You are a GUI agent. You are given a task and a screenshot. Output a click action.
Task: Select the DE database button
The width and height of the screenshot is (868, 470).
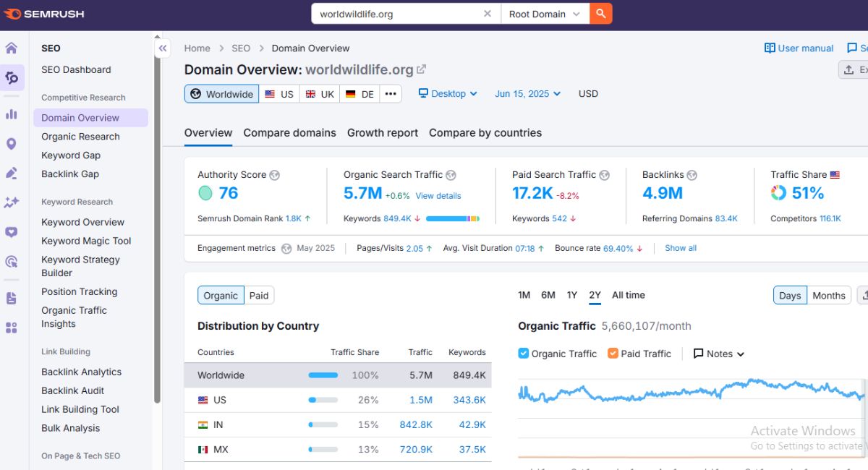coord(359,94)
